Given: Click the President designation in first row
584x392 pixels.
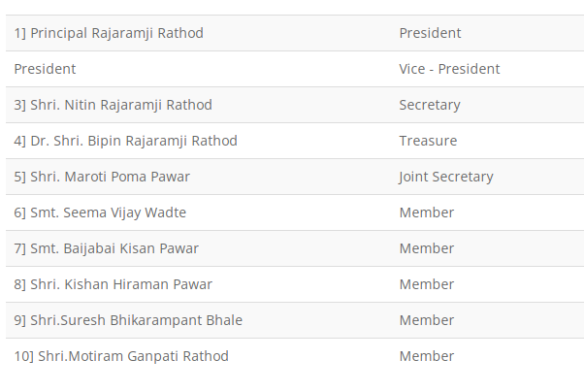Looking at the screenshot, I should (430, 33).
